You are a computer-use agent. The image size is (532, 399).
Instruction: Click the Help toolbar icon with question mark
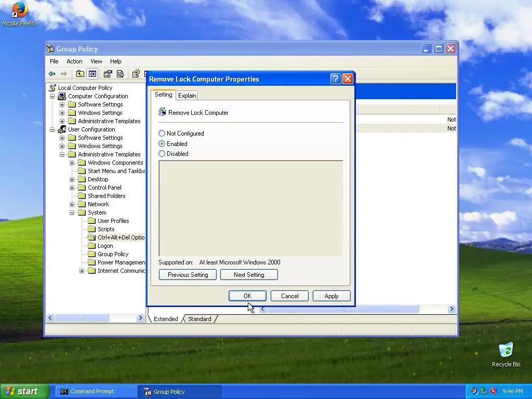(x=136, y=74)
